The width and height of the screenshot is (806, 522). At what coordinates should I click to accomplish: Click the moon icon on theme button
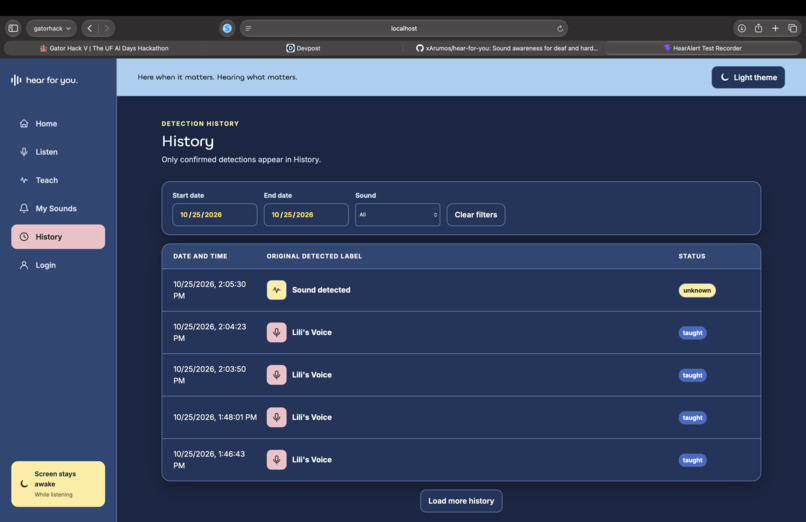pos(725,77)
